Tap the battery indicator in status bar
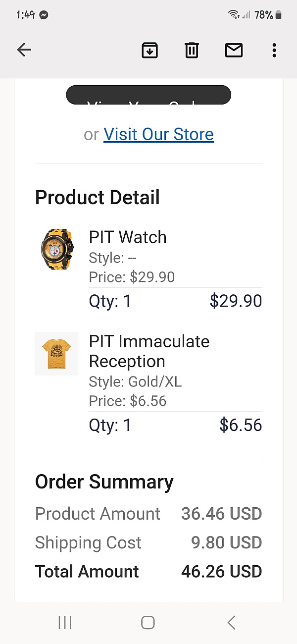This screenshot has width=297, height=644. (x=279, y=15)
